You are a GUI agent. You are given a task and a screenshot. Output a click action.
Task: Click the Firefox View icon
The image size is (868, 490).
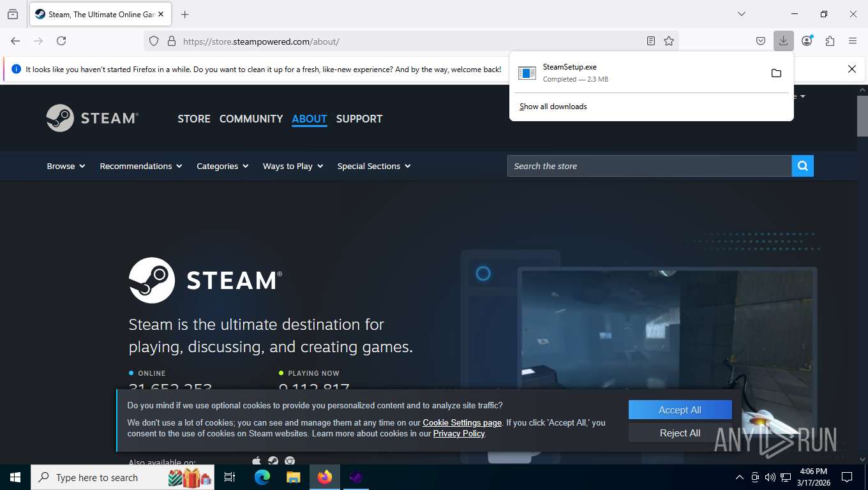pos(13,14)
